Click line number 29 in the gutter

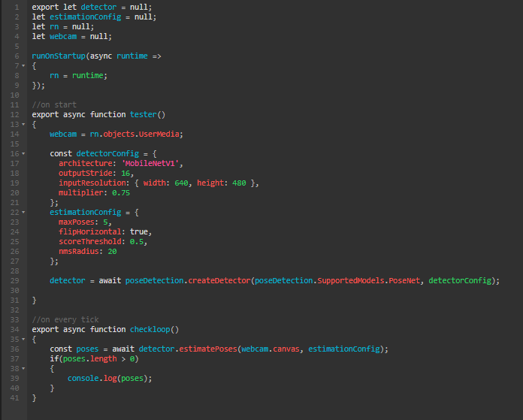(x=15, y=280)
